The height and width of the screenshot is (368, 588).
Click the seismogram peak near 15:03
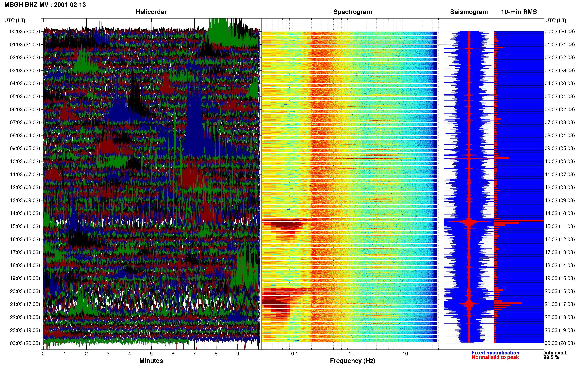[x=469, y=221]
